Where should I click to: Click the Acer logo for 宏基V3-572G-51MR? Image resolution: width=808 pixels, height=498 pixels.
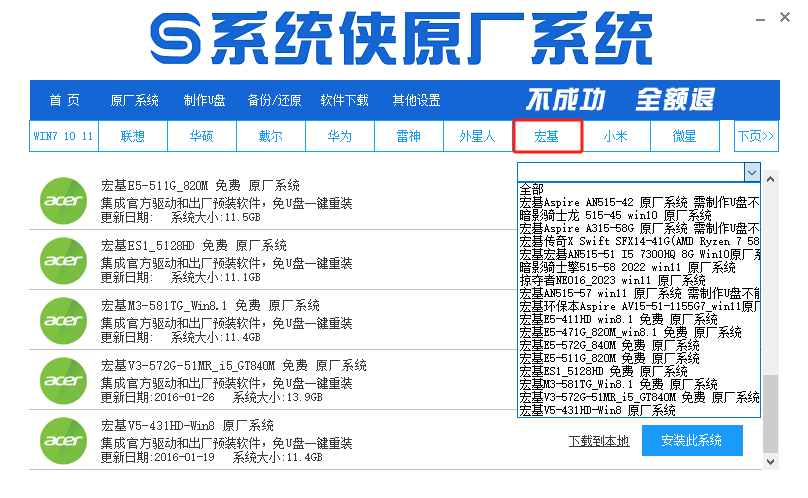coord(63,380)
